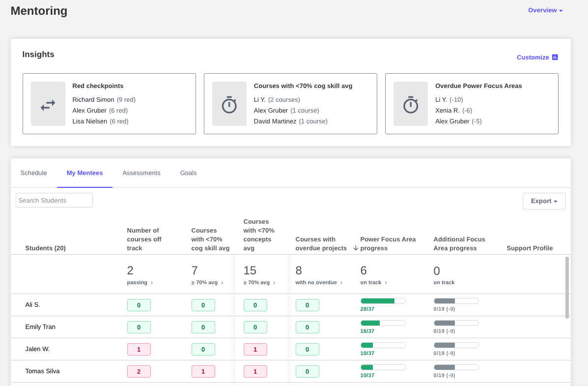Click the Red checkpoints swap arrows icon
Image resolution: width=588 pixels, height=386 pixels.
[x=48, y=104]
